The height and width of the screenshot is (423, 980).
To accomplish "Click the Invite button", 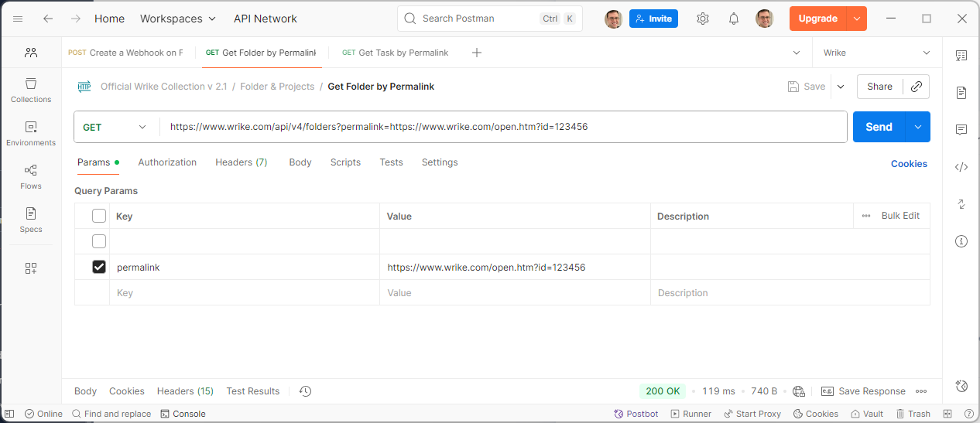I will 653,19.
